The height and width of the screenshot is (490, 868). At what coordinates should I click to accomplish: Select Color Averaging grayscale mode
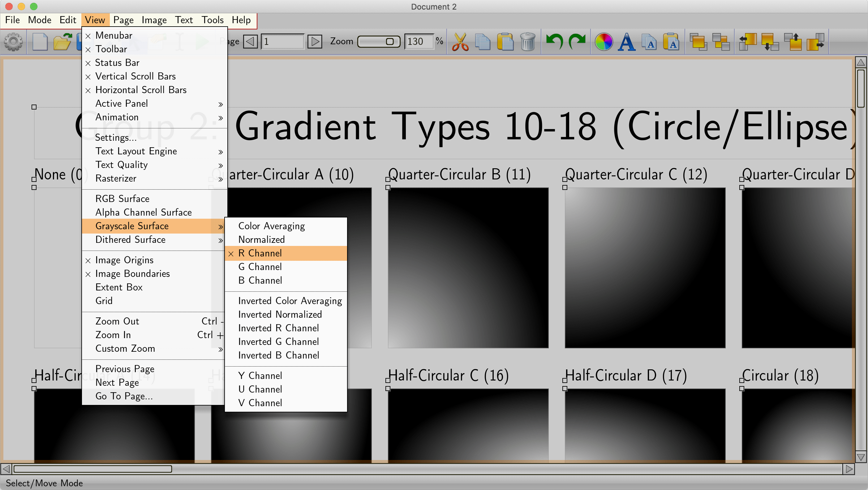click(x=286, y=226)
